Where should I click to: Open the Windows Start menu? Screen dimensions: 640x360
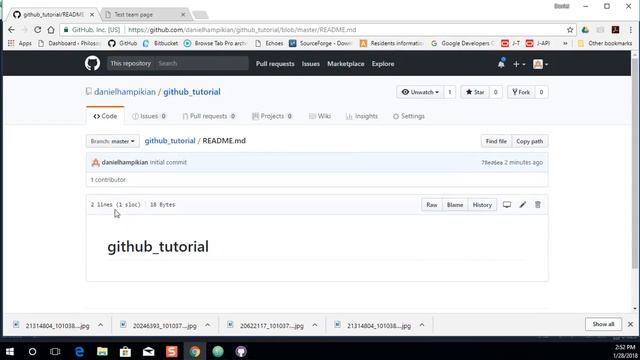click(10, 351)
